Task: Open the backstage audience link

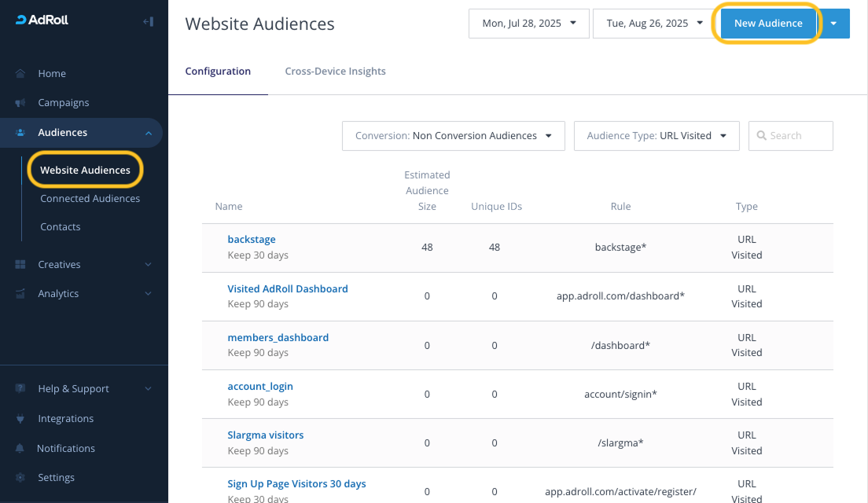Action: coord(252,240)
